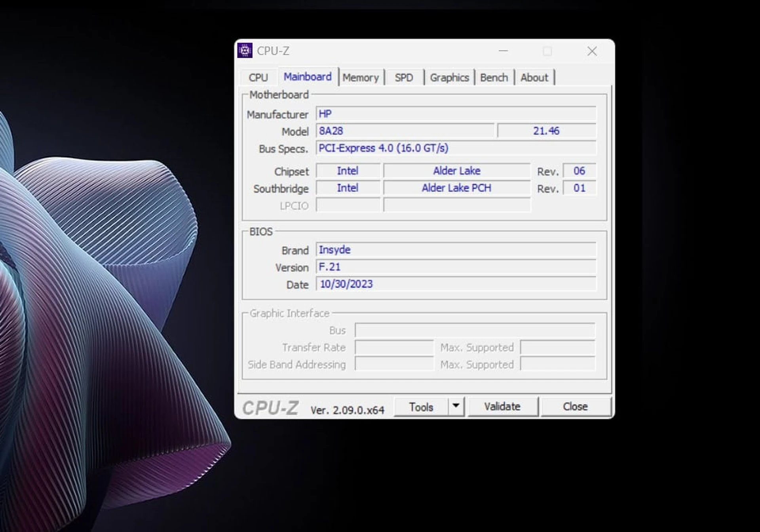The image size is (760, 532).
Task: Click the Manufacturer field showing HP
Action: 456,114
